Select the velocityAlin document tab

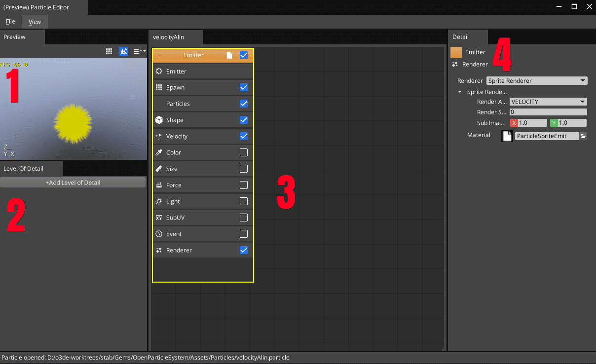click(175, 37)
